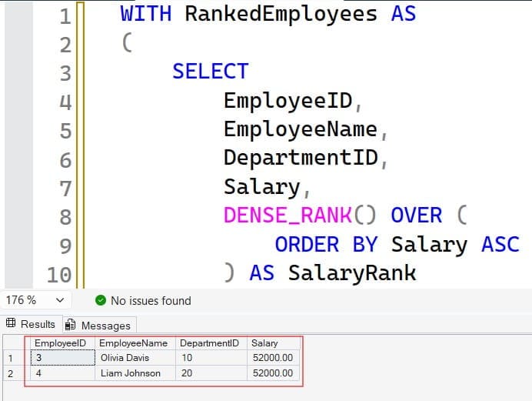Click the results grid select-all corner cell
Screen dimensions: 532x401
[x=16, y=343]
